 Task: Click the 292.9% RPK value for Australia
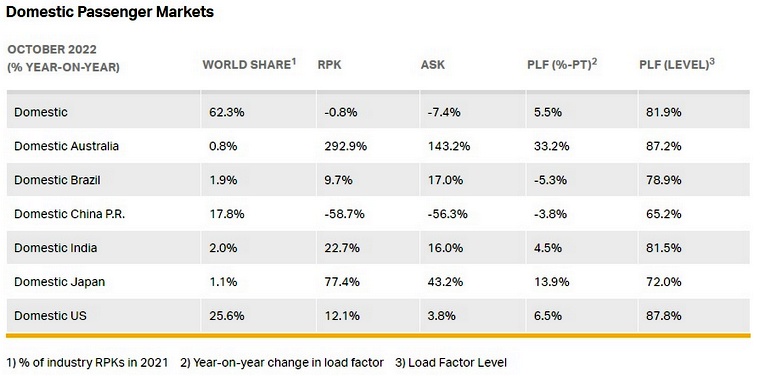345,146
